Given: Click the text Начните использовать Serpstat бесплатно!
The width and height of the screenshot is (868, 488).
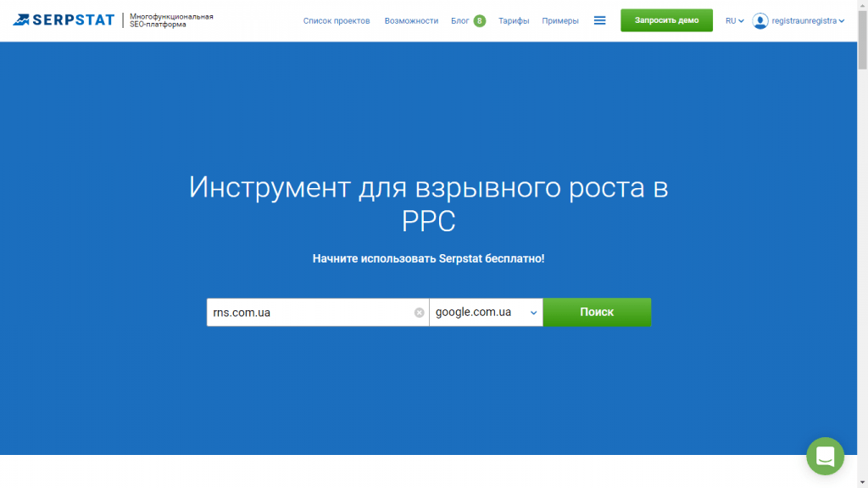Looking at the screenshot, I should click(428, 258).
